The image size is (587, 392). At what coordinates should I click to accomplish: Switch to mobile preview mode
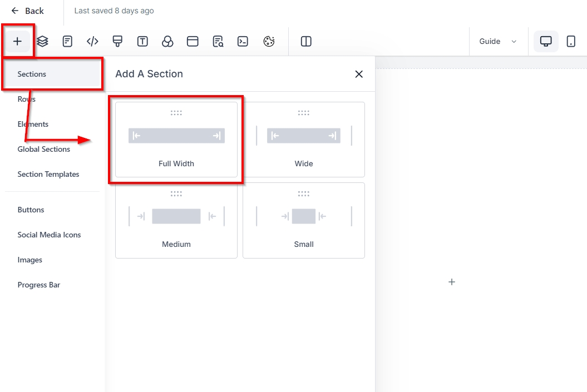pyautogui.click(x=571, y=41)
